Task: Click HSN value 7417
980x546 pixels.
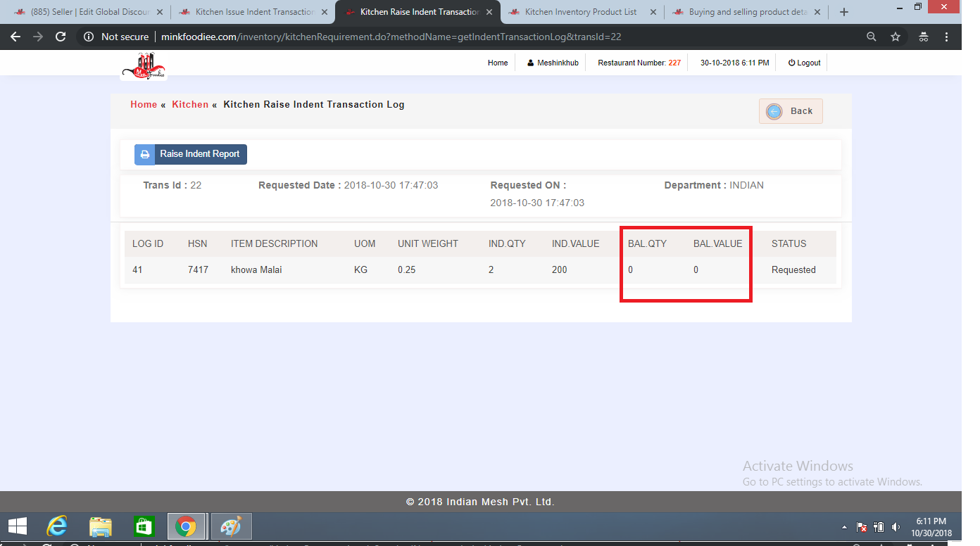Action: (x=198, y=269)
